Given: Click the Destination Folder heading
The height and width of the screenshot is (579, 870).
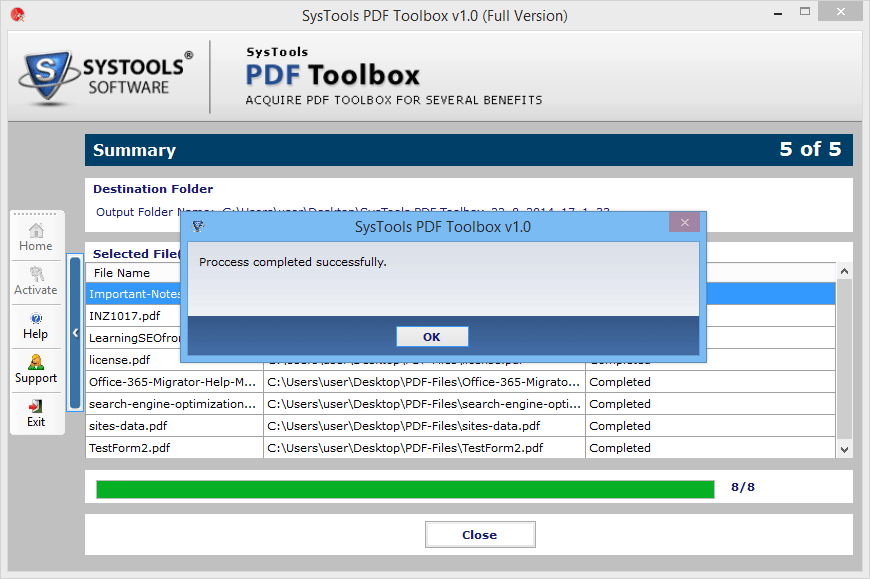Looking at the screenshot, I should click(153, 189).
